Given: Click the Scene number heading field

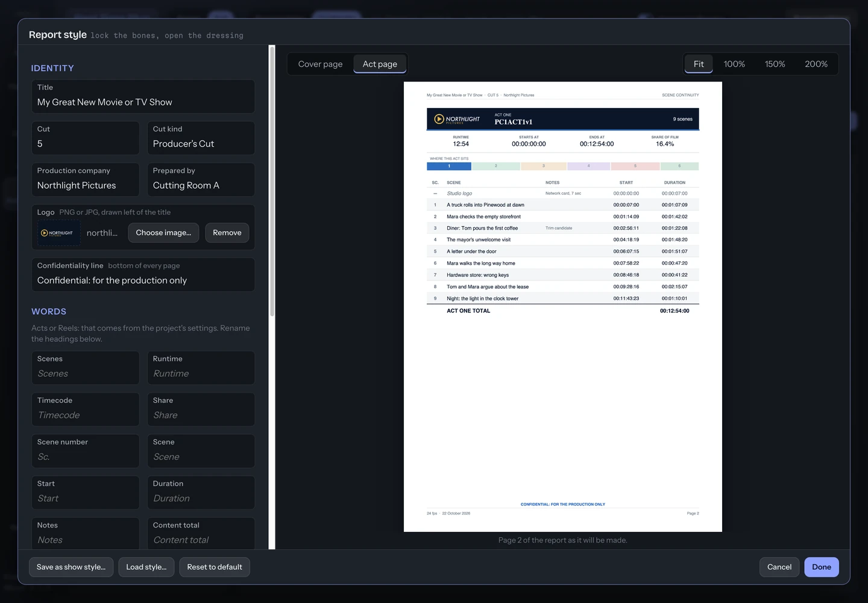Looking at the screenshot, I should pyautogui.click(x=86, y=451).
